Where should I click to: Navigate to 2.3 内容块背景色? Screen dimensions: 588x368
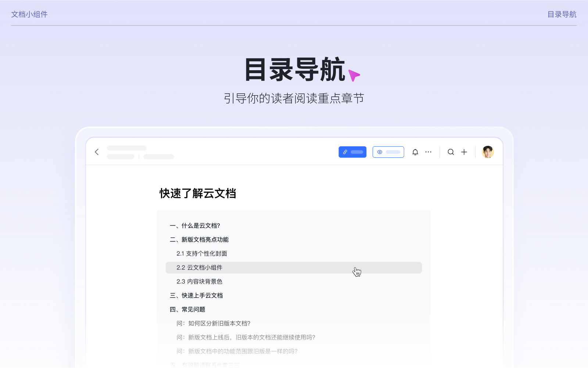pos(200,282)
